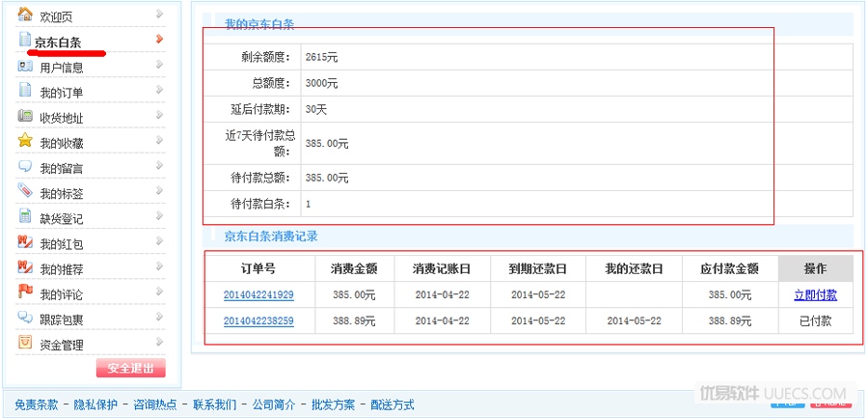Open 用户信息 in the sidebar
Screen dimensions: 868x418
62,69
